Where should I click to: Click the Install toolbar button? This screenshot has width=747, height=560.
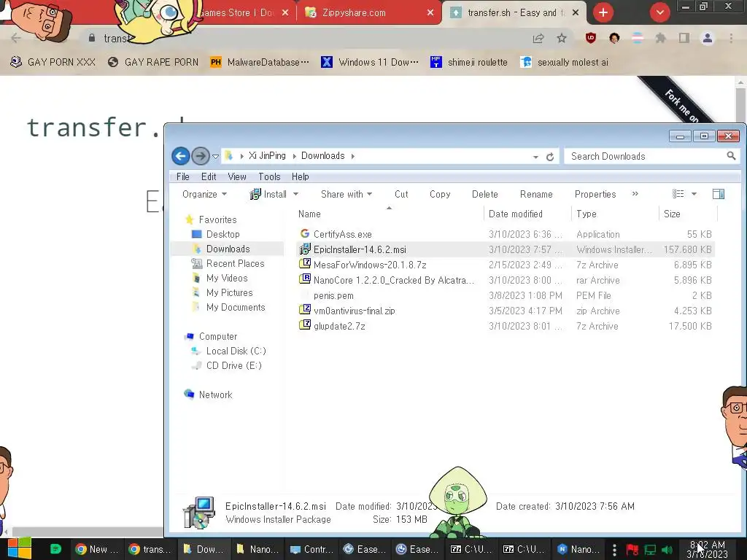tap(268, 194)
